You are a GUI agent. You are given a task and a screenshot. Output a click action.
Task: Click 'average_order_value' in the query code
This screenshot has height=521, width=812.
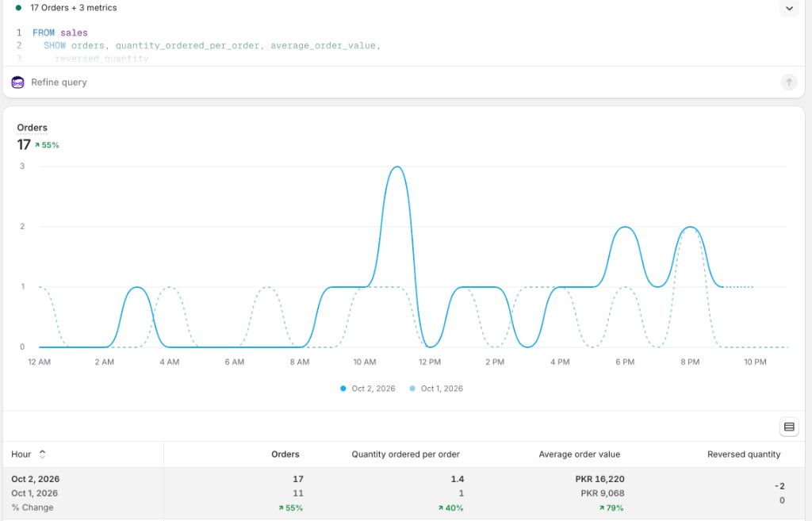tap(323, 45)
